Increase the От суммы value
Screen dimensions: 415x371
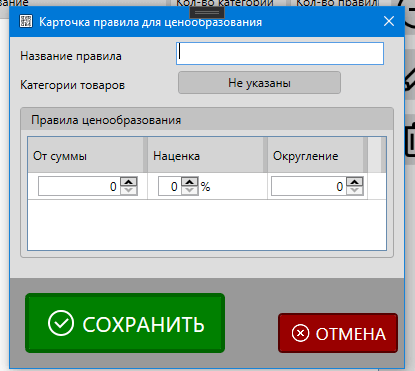[129, 182]
